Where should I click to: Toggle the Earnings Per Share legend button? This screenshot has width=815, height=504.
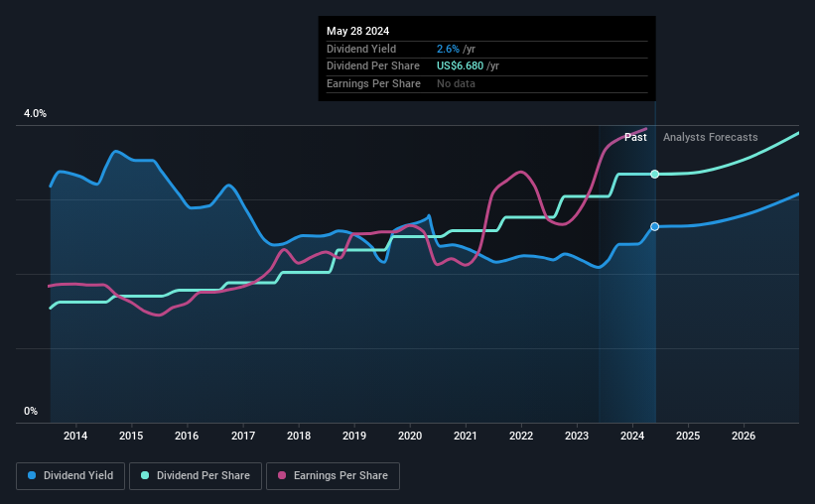333,476
